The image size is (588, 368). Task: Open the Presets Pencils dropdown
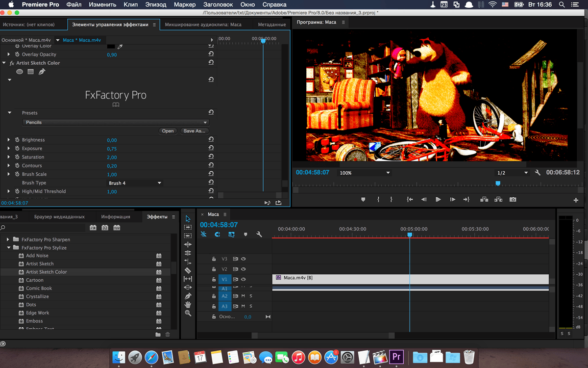116,122
